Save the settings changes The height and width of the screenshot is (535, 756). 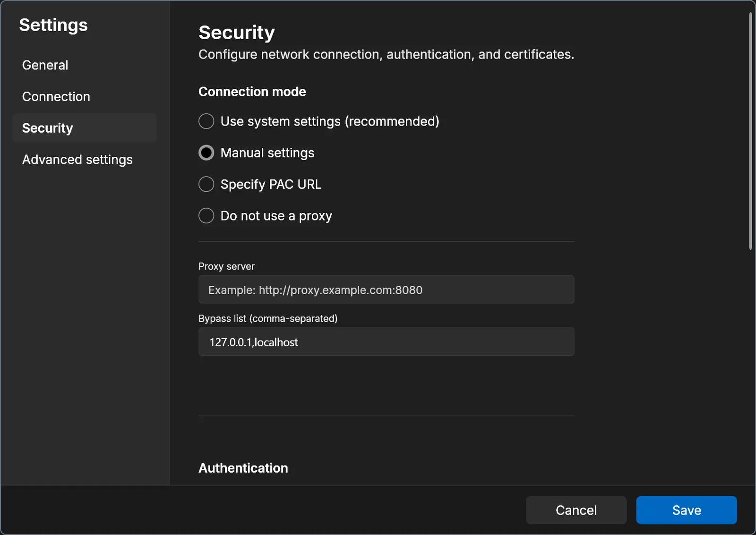coord(687,510)
